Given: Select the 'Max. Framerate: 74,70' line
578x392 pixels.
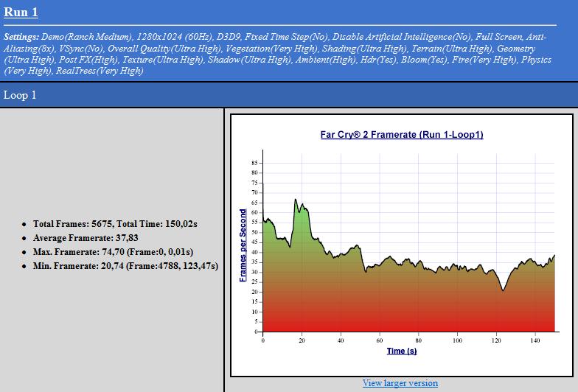Looking at the screenshot, I should (113, 252).
